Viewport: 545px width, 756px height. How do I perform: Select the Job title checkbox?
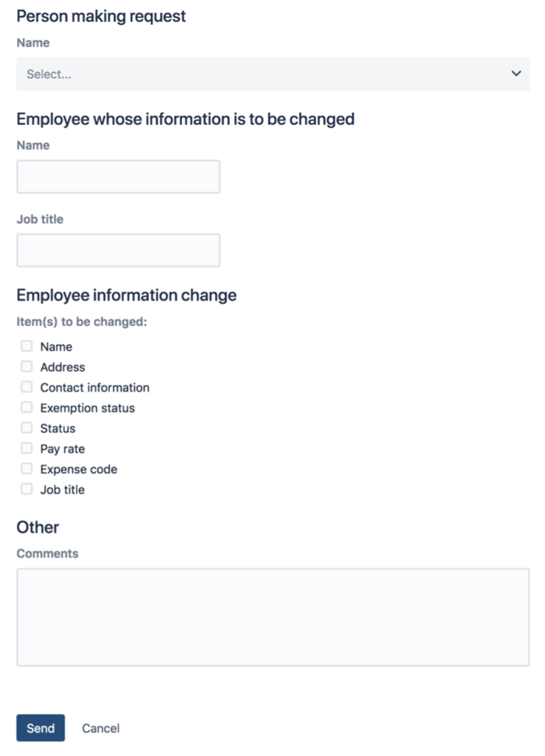pos(26,489)
